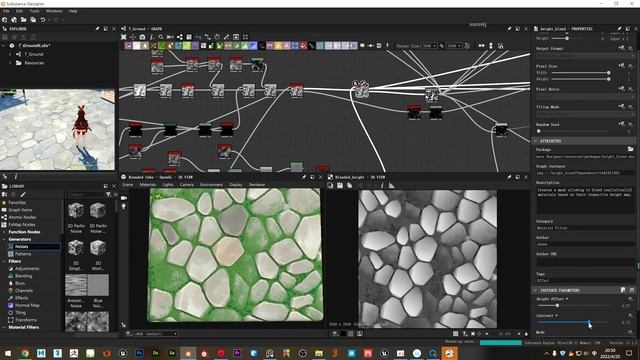The image size is (640, 360).
Task: Expand the T_Ground graph in Explorer
Action: pyautogui.click(x=10, y=54)
